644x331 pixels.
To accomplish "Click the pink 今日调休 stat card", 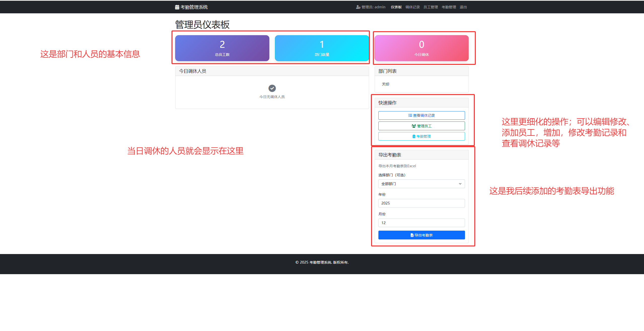I will point(421,48).
